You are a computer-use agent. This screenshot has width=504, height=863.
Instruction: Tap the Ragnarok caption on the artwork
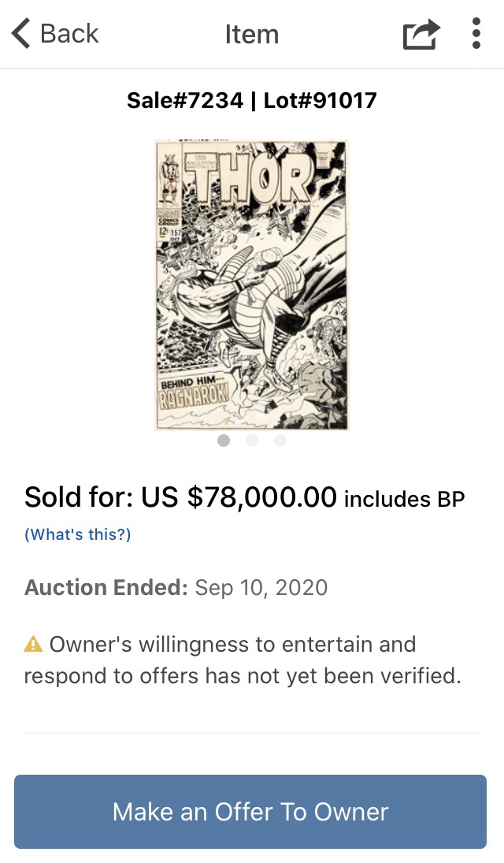(x=195, y=395)
